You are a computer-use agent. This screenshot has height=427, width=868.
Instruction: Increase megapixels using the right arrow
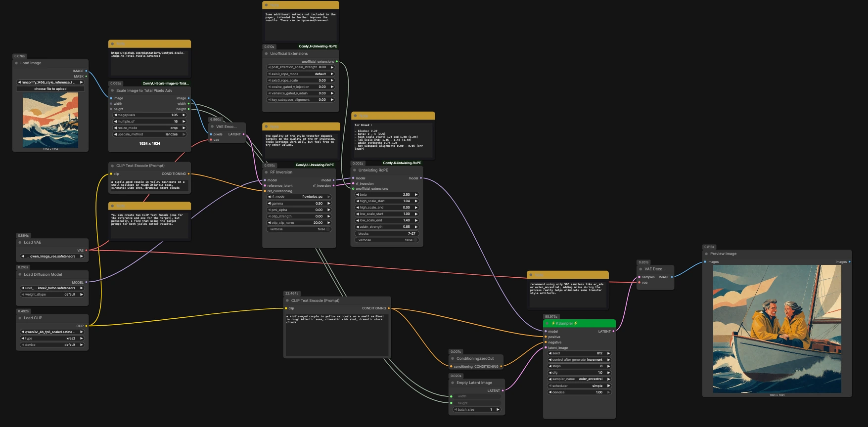(184, 115)
